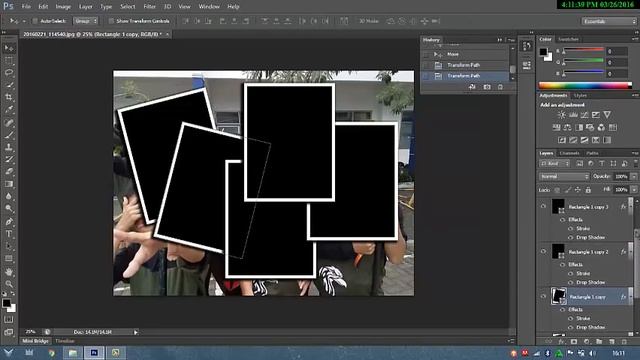This screenshot has width=640, height=360.
Task: Click the Lock all padlock icon
Action: pos(588,190)
